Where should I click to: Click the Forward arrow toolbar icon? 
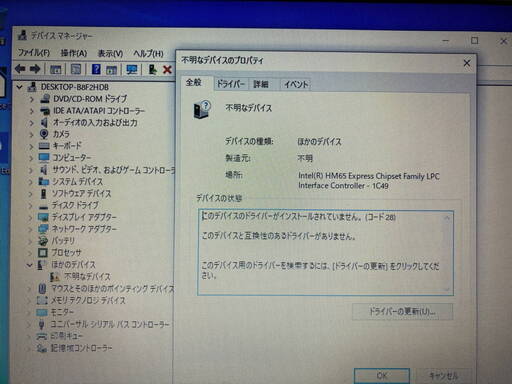coord(35,69)
